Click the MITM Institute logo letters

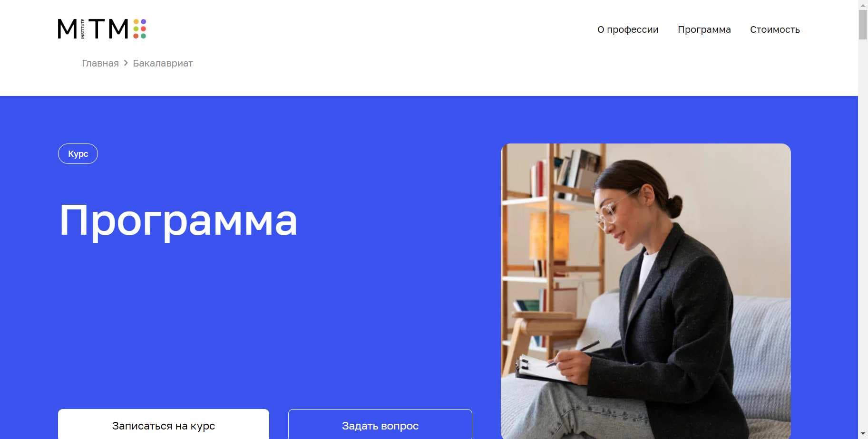click(93, 29)
